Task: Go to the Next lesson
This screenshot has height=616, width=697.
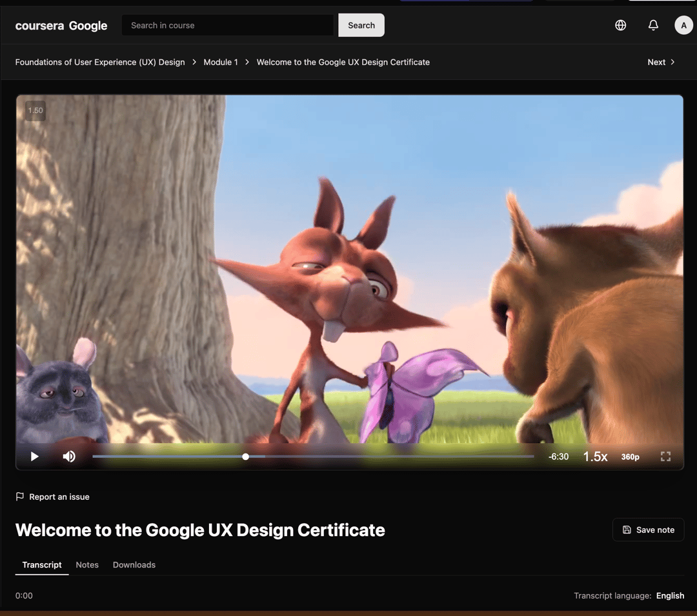Action: [661, 62]
